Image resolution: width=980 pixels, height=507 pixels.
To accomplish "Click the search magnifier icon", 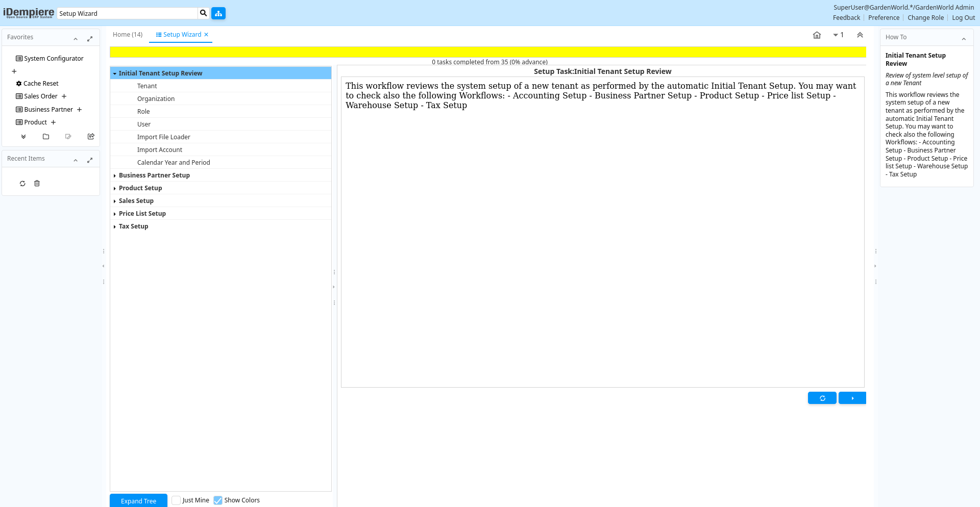I will click(x=203, y=13).
